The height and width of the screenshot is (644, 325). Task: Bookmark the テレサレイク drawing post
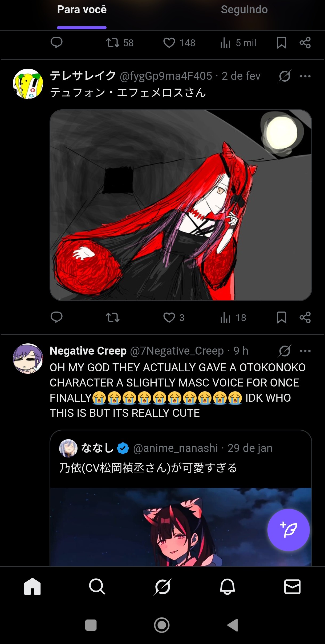(281, 317)
